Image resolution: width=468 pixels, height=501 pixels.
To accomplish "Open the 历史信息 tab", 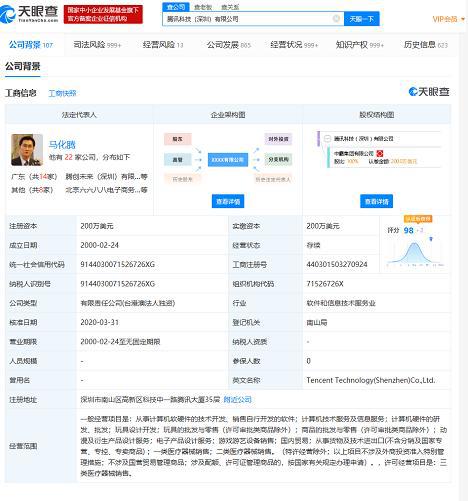I will tap(425, 45).
